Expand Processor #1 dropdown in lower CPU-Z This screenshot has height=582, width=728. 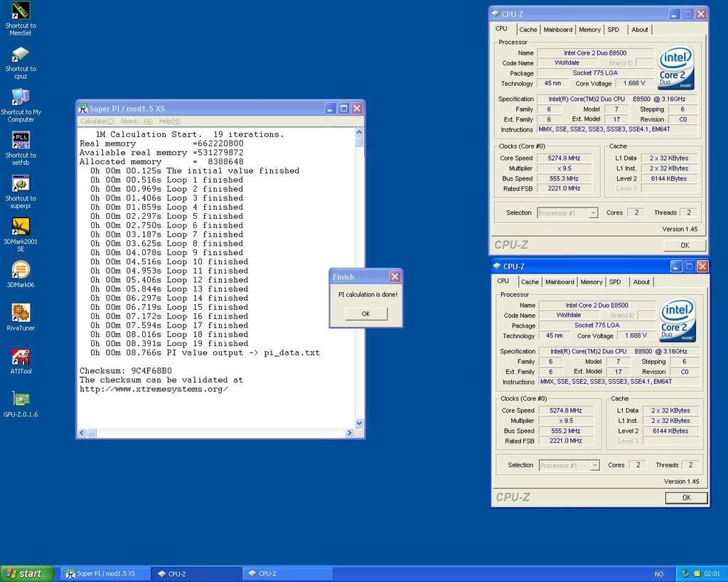point(595,465)
